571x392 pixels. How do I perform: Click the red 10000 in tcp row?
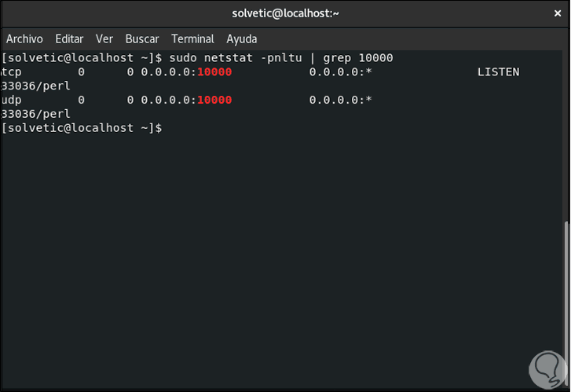coord(214,71)
